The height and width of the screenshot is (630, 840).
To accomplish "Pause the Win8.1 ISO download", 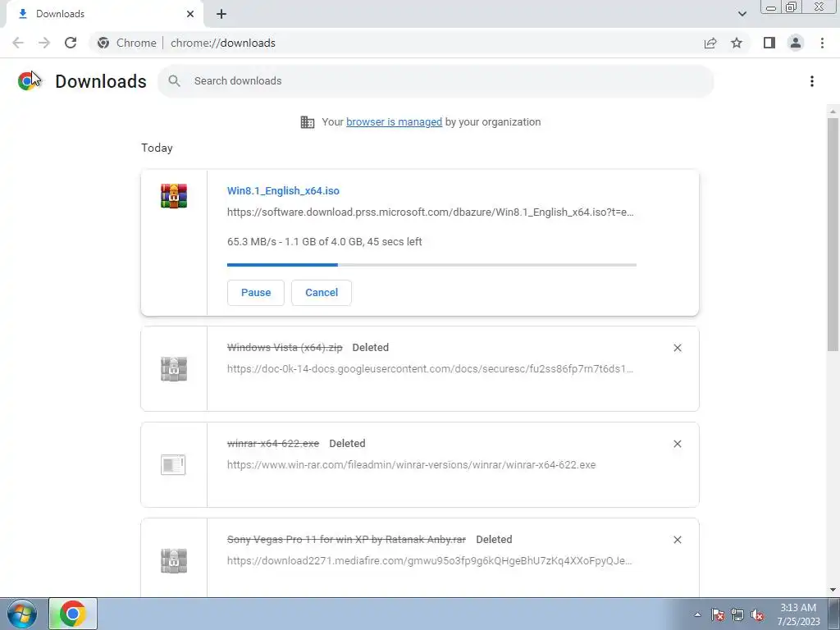I will tap(256, 293).
